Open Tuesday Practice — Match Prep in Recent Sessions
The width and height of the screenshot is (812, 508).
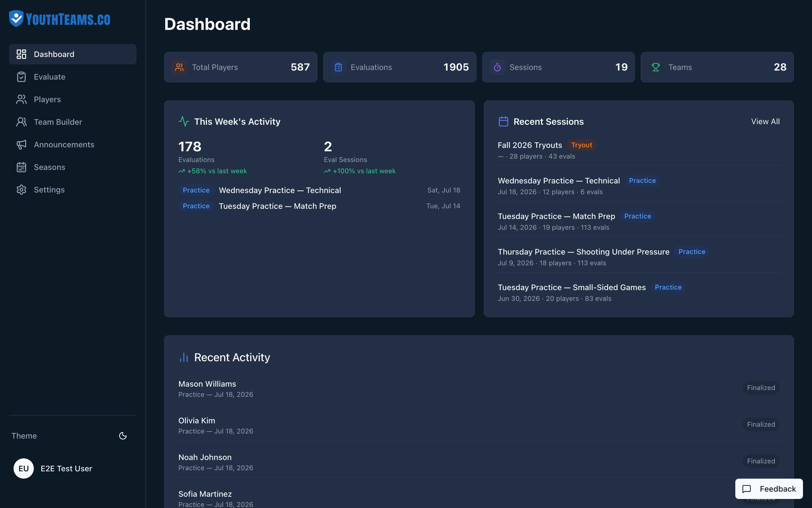(x=639, y=222)
